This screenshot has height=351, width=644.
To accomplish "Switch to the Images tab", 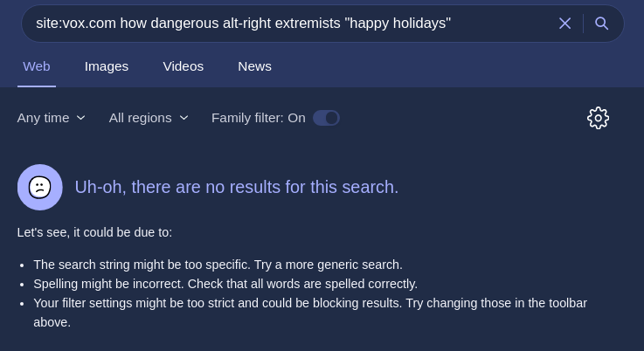I will 107,66.
